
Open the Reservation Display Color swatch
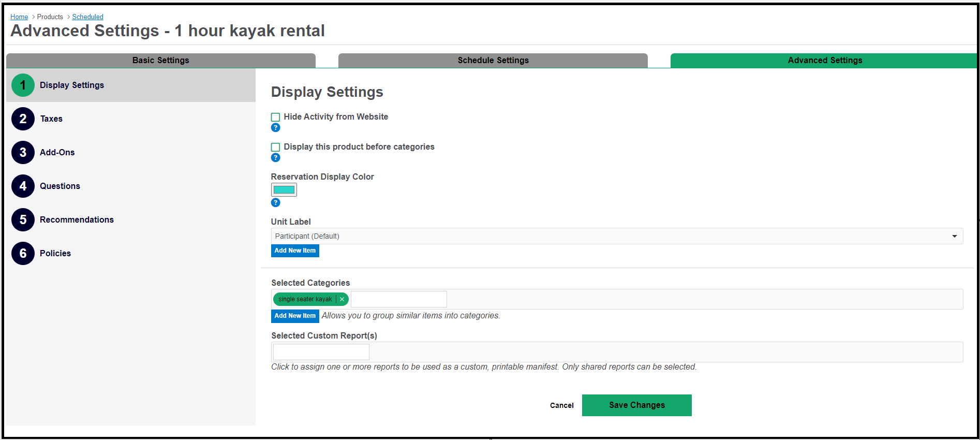click(x=284, y=190)
